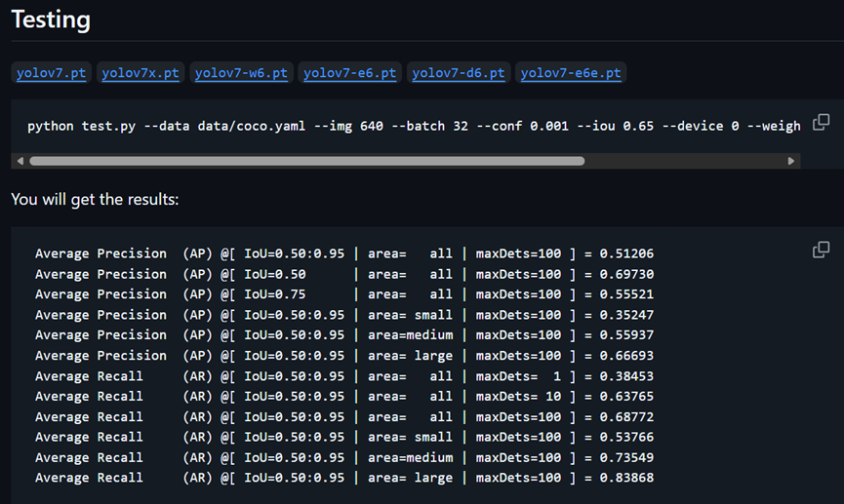Click 'maxDets= 10' in the AR row
844x504 pixels.
click(518, 397)
